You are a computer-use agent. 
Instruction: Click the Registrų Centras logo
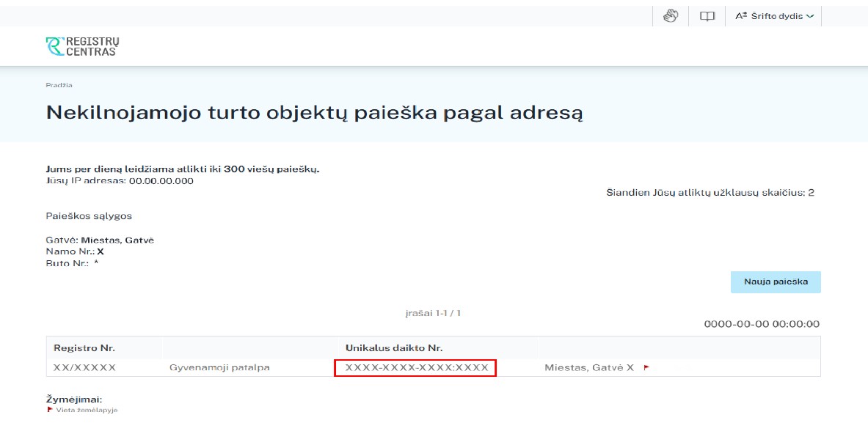pos(82,47)
